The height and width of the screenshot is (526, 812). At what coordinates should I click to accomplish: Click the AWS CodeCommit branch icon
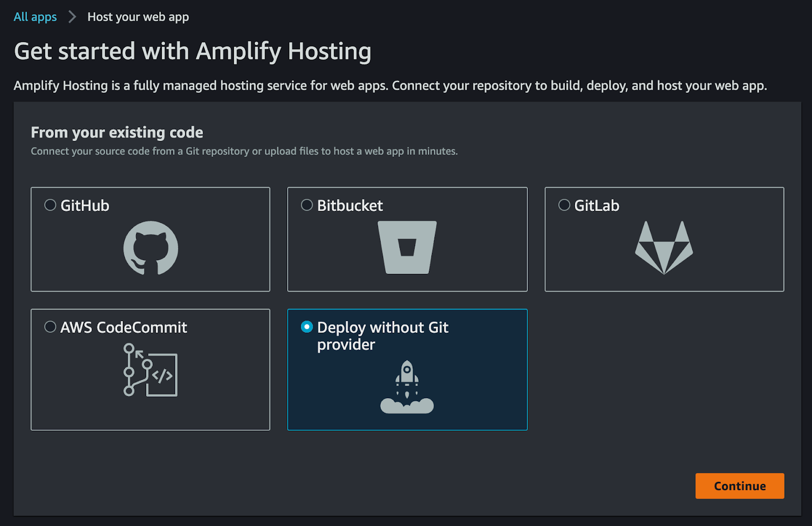[x=151, y=370]
